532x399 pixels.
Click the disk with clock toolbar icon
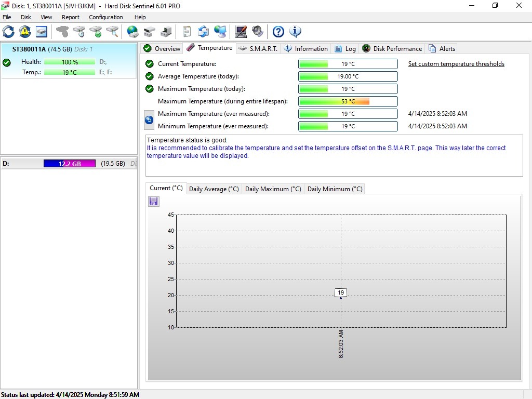pos(79,32)
